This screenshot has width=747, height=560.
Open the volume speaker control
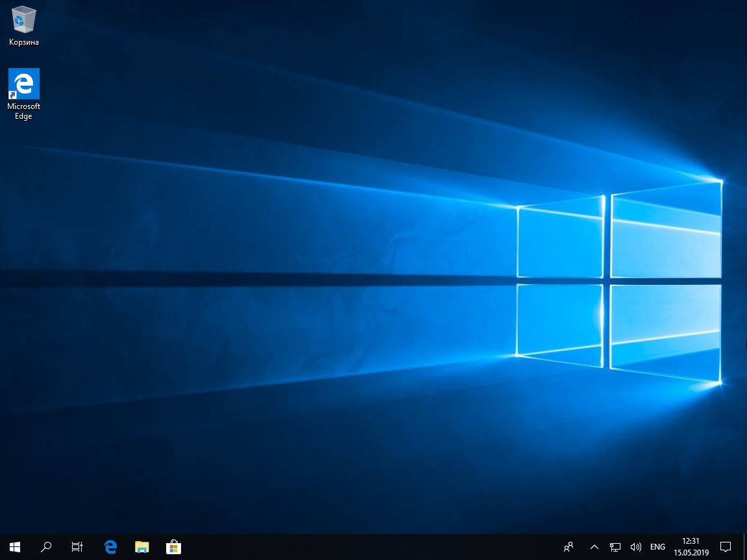click(635, 546)
